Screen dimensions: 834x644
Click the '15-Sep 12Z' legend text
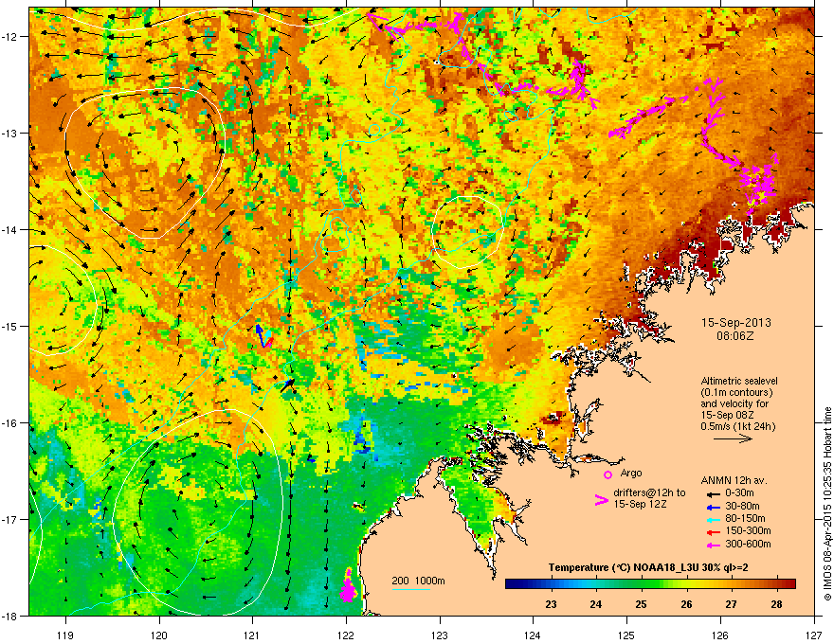640,504
